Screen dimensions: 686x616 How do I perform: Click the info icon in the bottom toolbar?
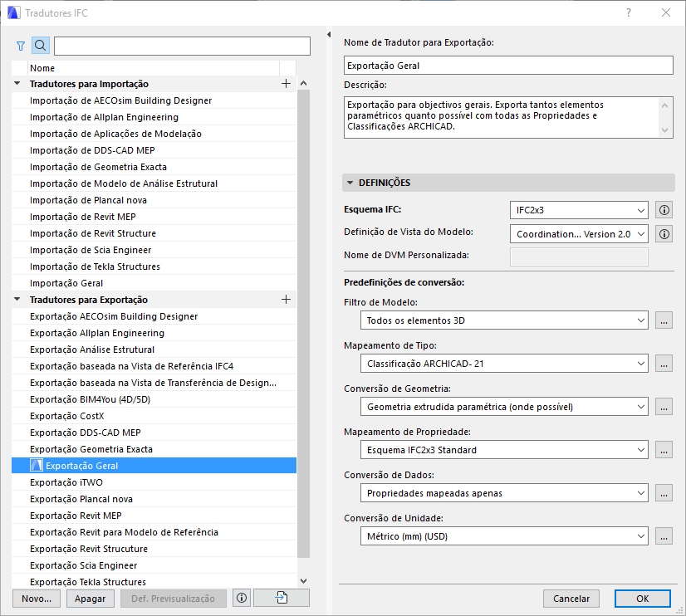[241, 598]
